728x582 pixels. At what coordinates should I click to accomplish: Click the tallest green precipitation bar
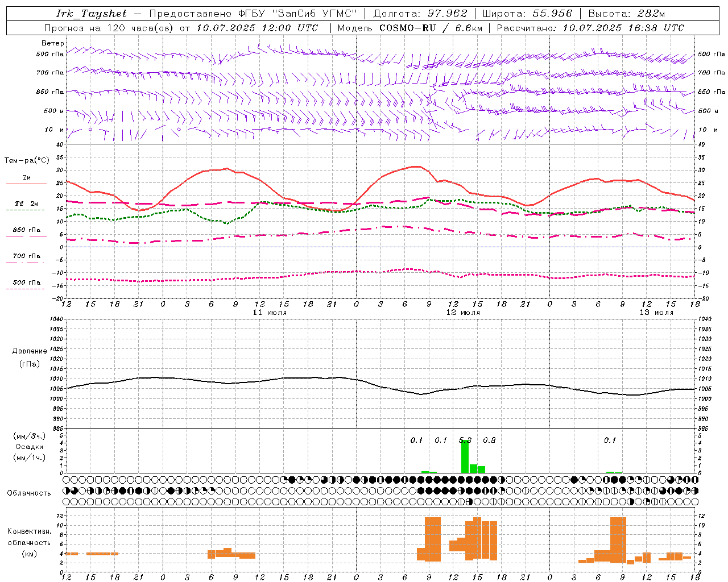pos(465,456)
